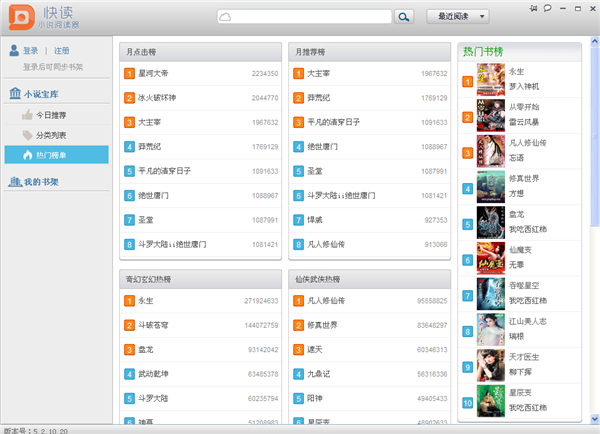Image resolution: width=600 pixels, height=434 pixels.
Task: Click the cloud icon in search box
Action: 225,17
